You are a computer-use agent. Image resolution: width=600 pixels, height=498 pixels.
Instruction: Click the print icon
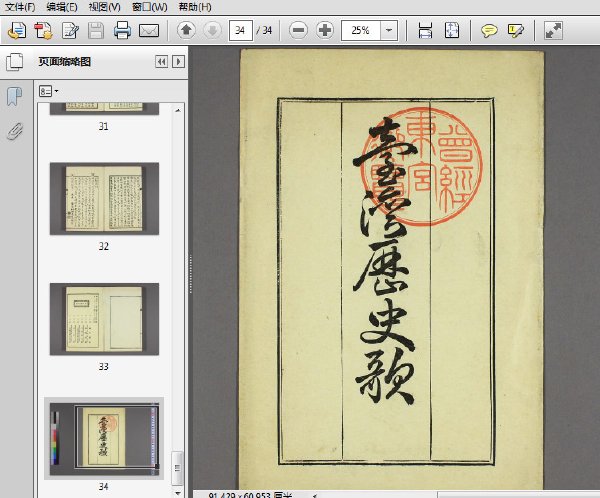[x=122, y=31]
